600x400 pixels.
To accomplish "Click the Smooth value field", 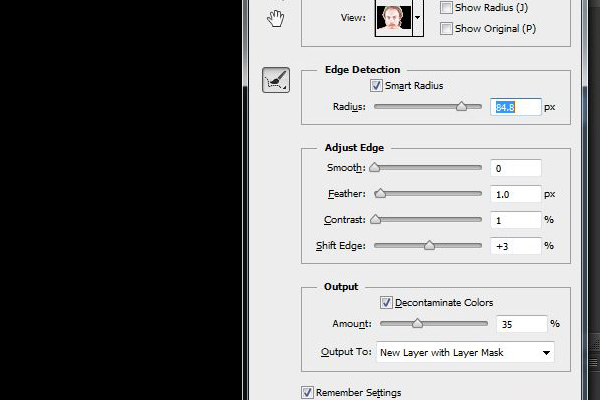I will (x=516, y=168).
